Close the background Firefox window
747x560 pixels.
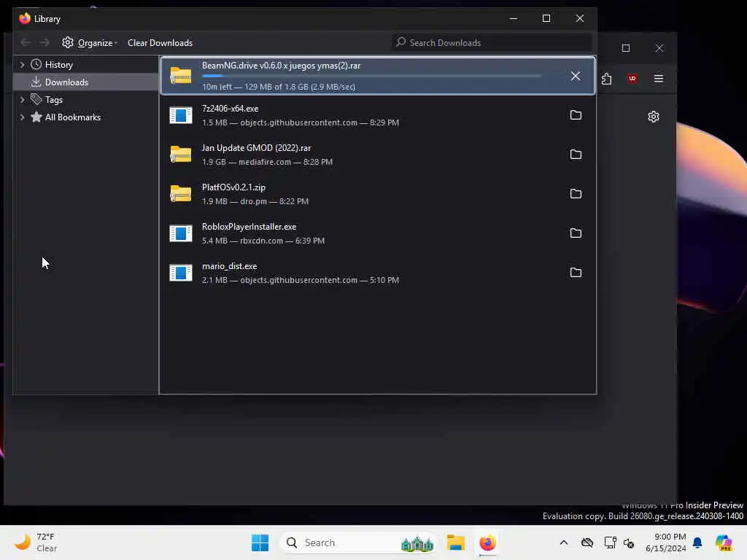click(659, 48)
